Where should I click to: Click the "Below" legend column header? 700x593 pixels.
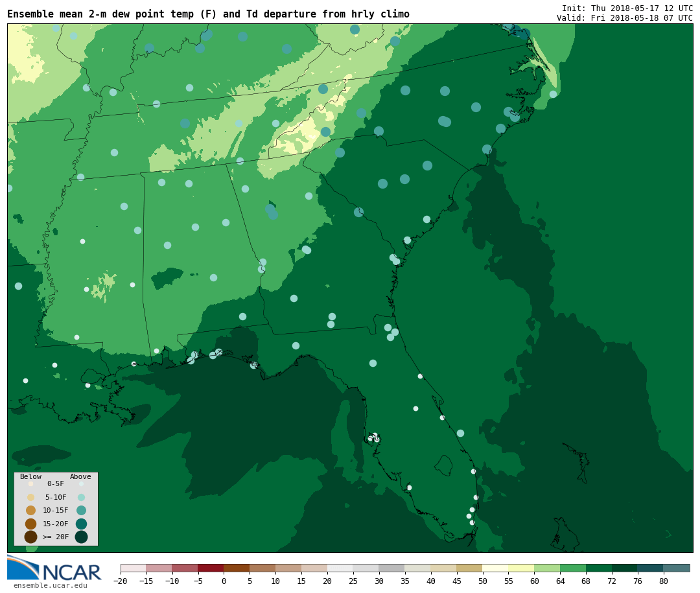click(30, 477)
